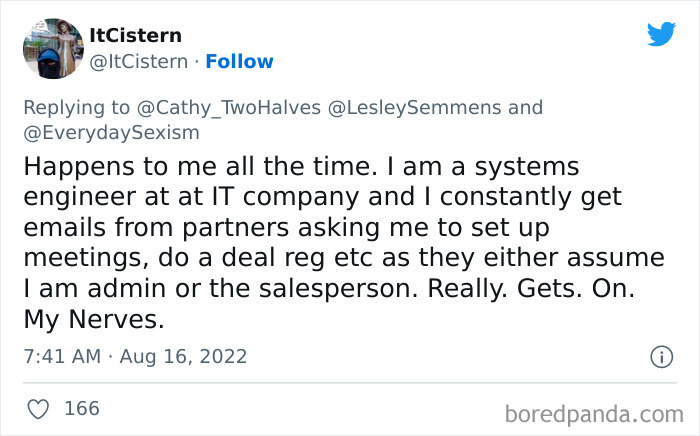View the 166 likes count
700x436 pixels.
(x=82, y=409)
